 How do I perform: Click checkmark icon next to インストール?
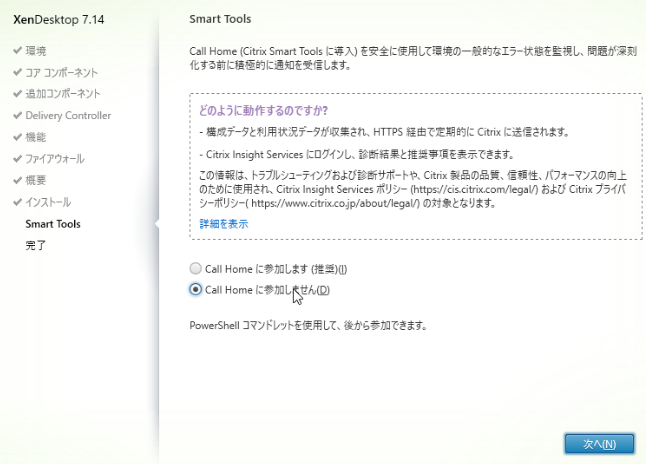[17, 202]
